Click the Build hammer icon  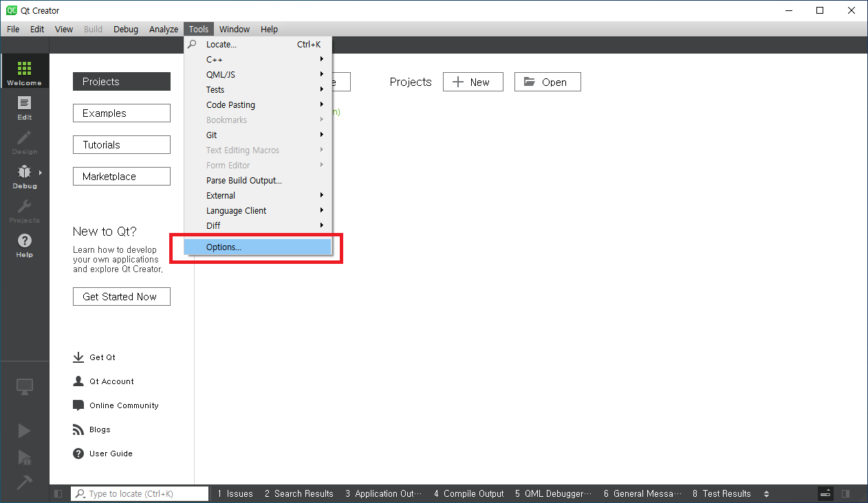coord(24,482)
